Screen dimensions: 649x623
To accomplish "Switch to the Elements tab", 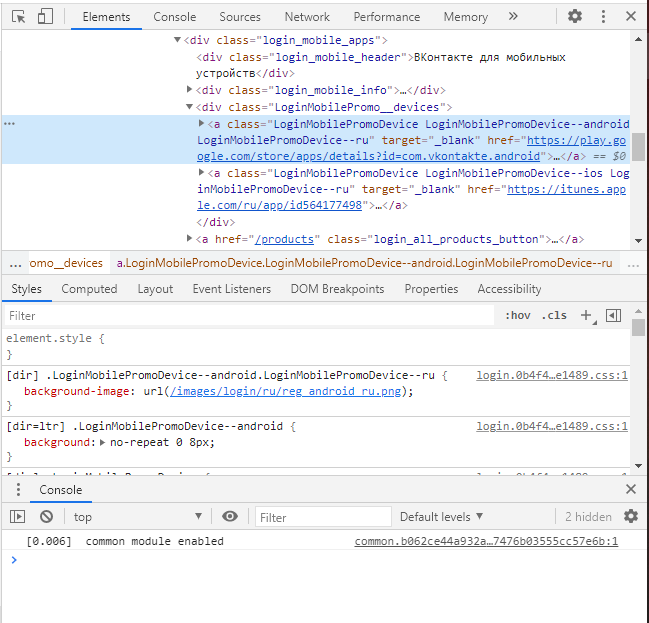I will [106, 17].
